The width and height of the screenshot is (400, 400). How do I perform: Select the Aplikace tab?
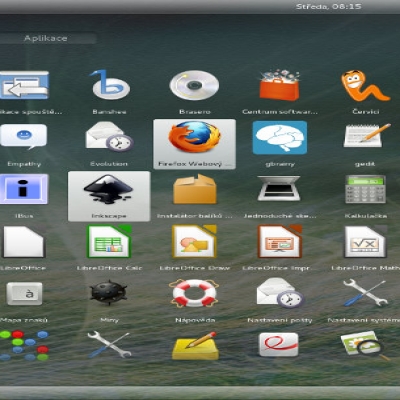46,38
